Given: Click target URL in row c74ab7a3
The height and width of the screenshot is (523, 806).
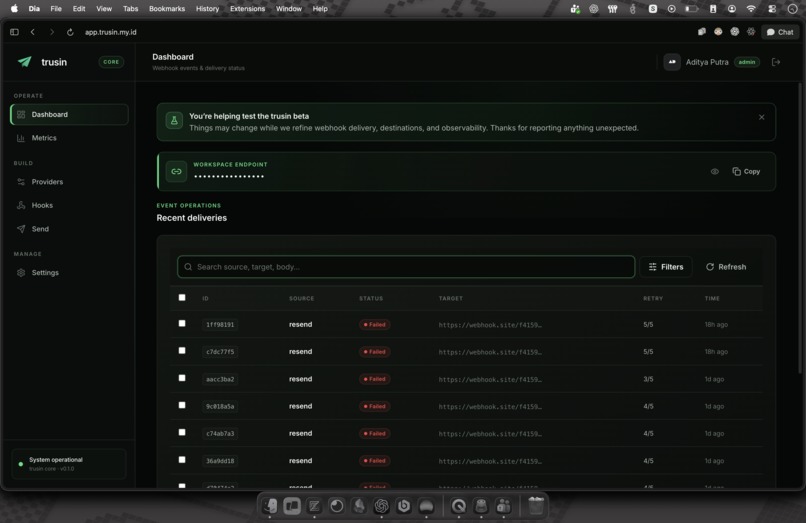Looking at the screenshot, I should click(x=490, y=434).
